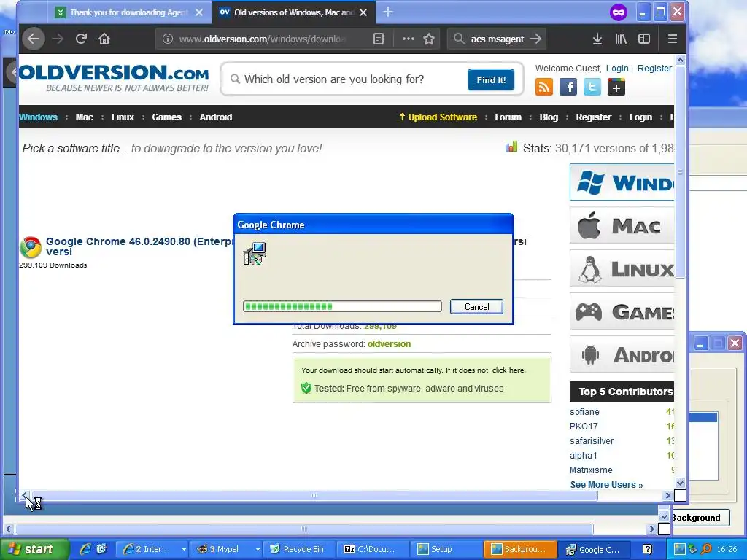Click the browser page horizontal scrollbar
The height and width of the screenshot is (560, 747).
click(x=314, y=495)
